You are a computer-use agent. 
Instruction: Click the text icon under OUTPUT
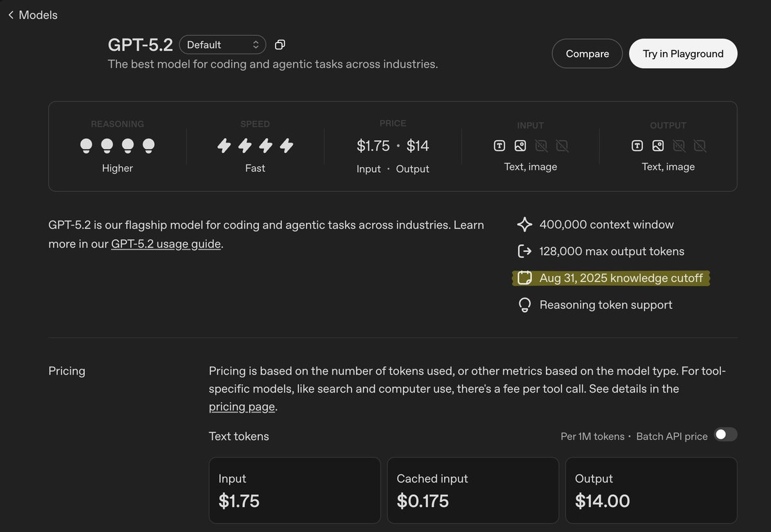tap(637, 146)
